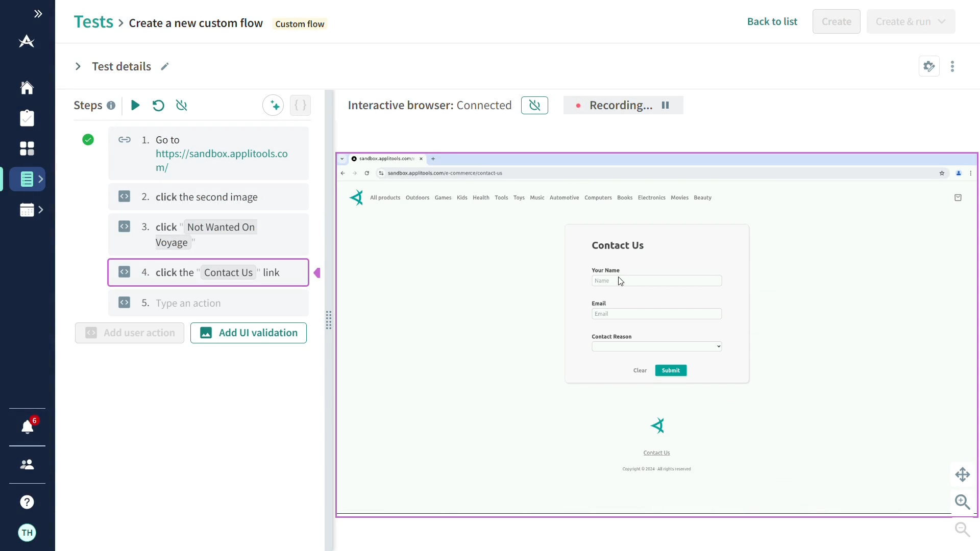This screenshot has width=980, height=551.
Task: Grab the panel splitter drag handle
Action: (329, 320)
